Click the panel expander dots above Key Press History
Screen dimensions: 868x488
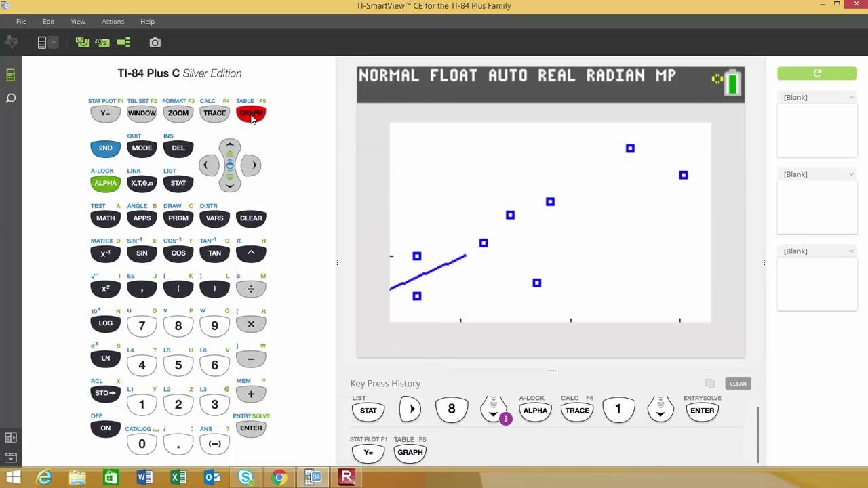point(551,371)
